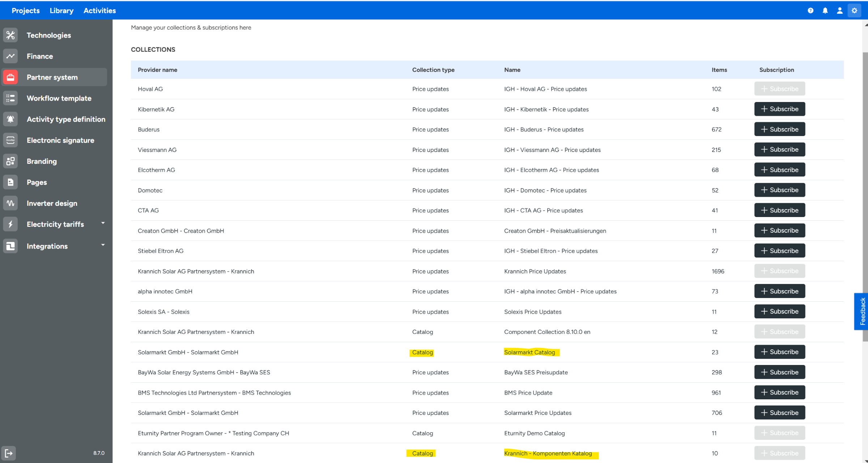Click the Branding icon

pyautogui.click(x=10, y=161)
